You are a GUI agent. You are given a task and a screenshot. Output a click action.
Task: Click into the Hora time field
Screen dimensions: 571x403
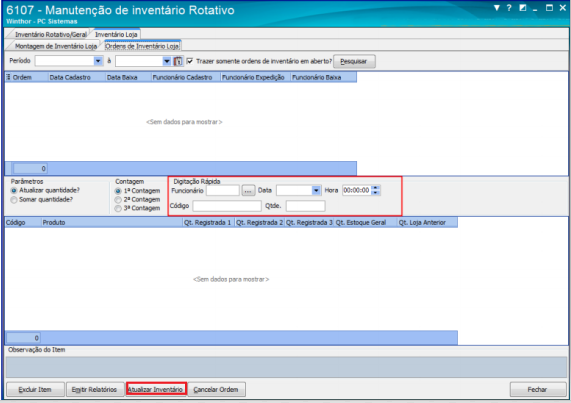(x=357, y=190)
